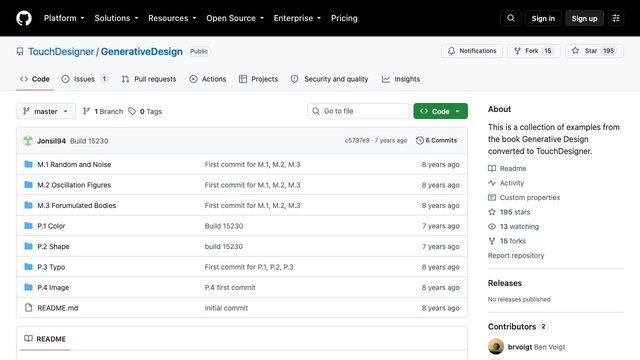Image resolution: width=640 pixels, height=360 pixels.
Task: Expand the Open Source menu
Action: 235,18
